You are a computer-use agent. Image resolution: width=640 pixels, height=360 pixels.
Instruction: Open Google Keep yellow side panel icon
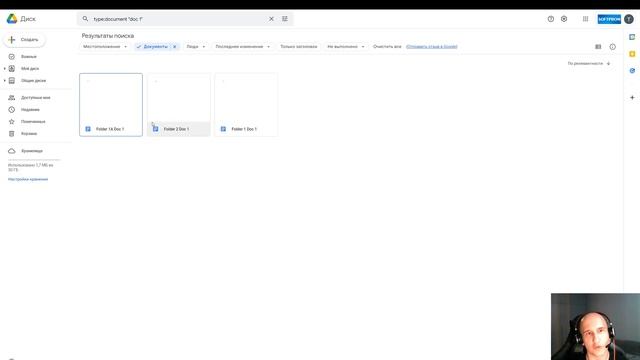(632, 54)
